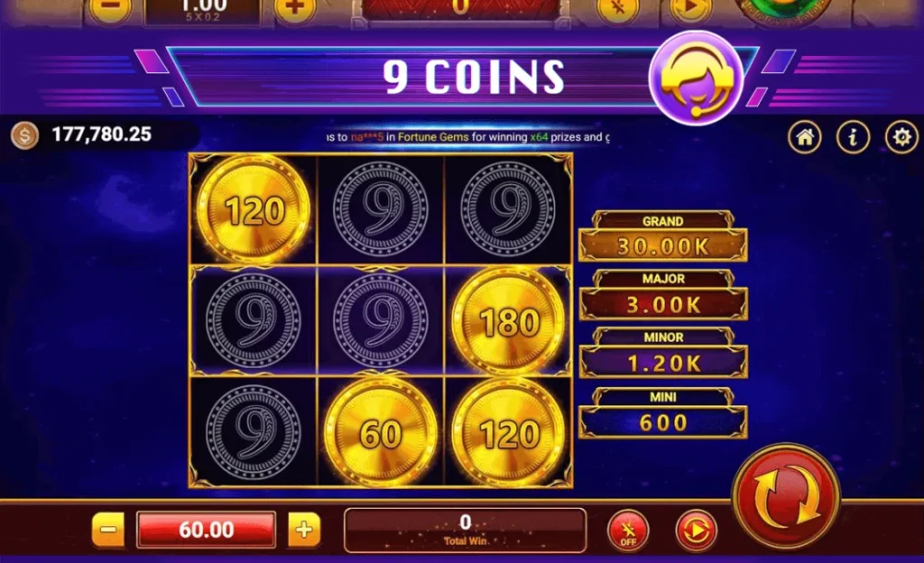
Task: Go to the home screen icon
Action: click(804, 137)
